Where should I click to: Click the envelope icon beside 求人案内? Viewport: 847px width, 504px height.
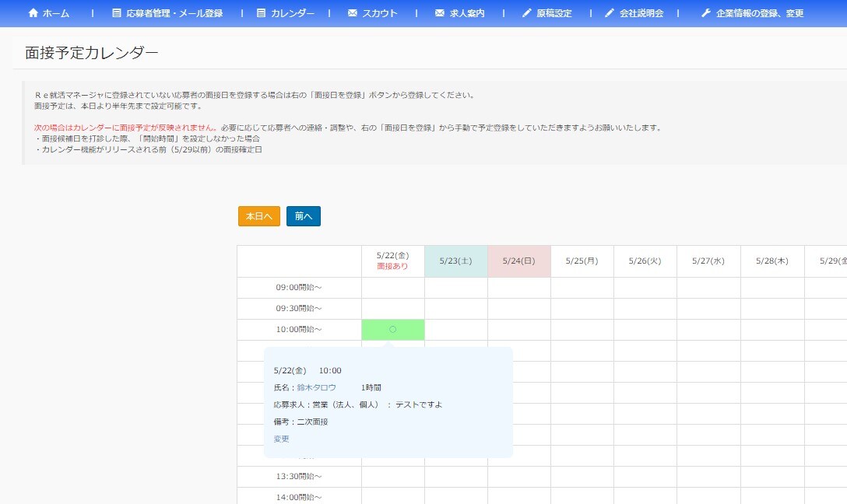click(x=440, y=13)
